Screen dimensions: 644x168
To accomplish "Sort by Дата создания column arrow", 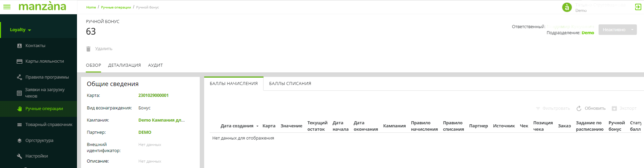I will tap(257, 126).
